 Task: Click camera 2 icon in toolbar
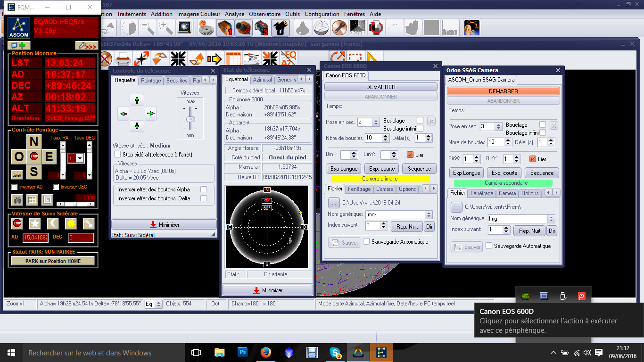click(x=244, y=28)
